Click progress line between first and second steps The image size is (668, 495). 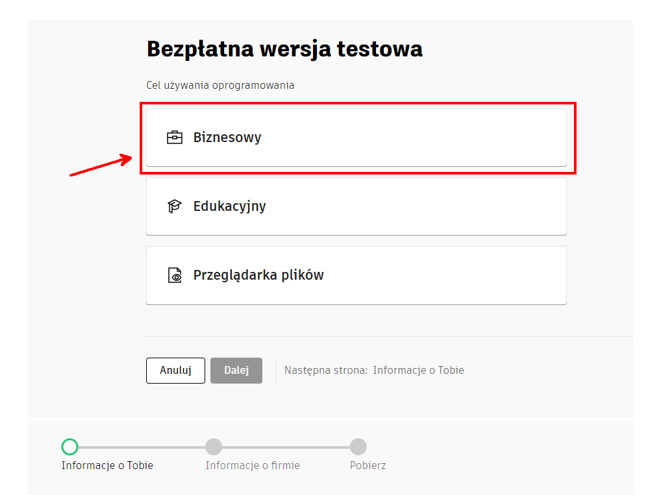[x=141, y=447]
